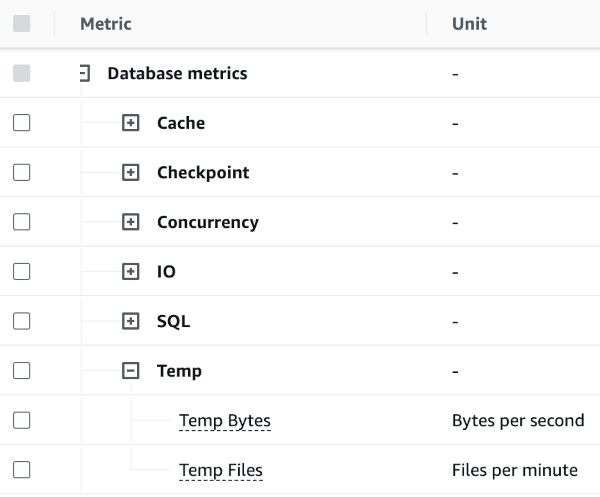Click the 'Files per minute' unit cell
600x497 pixels.
[515, 470]
